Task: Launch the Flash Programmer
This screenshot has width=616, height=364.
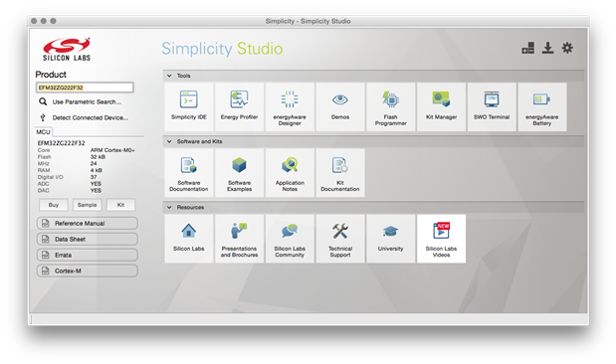Action: point(390,106)
